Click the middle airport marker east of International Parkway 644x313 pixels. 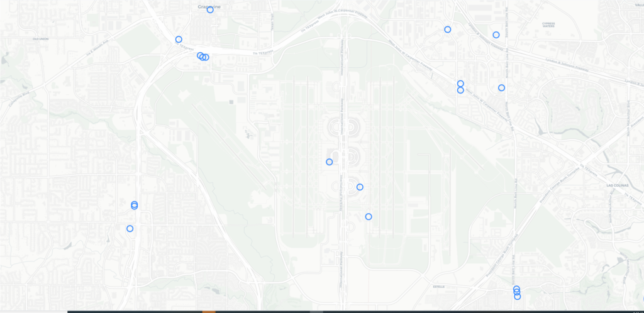[x=360, y=187]
